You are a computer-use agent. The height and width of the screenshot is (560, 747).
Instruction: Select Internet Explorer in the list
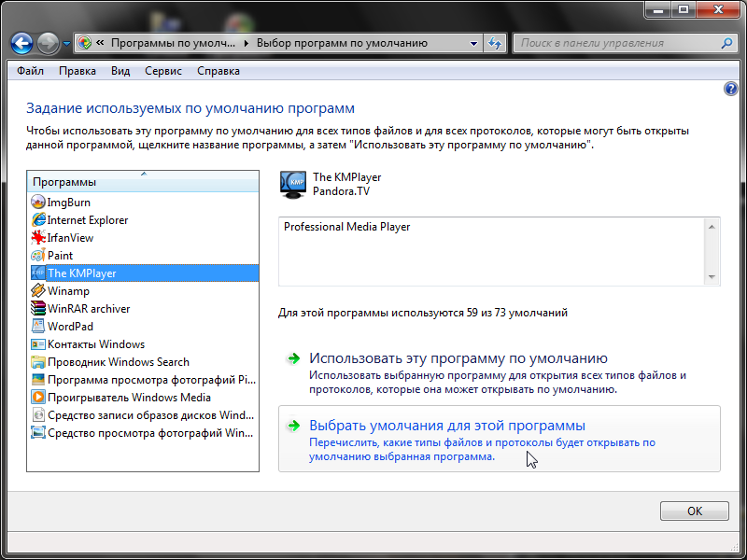[x=143, y=219]
